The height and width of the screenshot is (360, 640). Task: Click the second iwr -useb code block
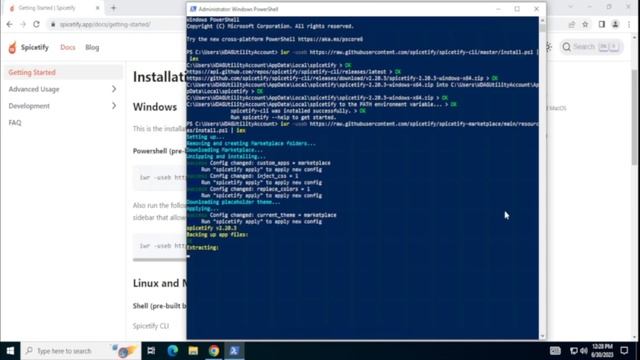[x=160, y=246]
